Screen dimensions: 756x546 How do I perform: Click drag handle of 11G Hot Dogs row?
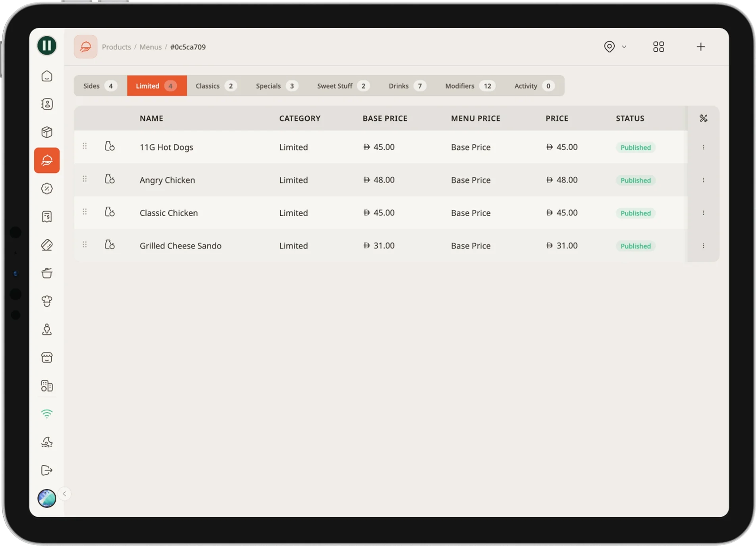click(85, 146)
